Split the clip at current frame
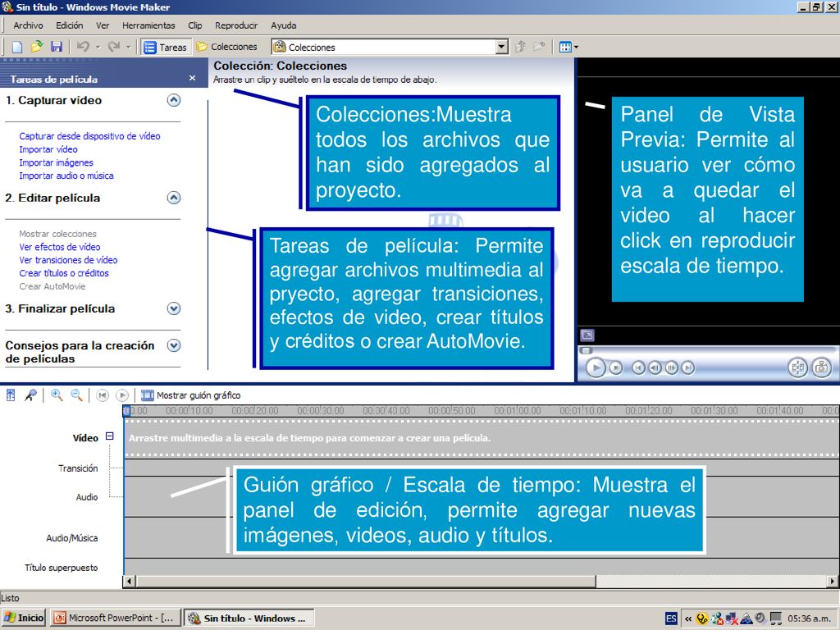Viewport: 840px width, 630px height. pos(797,368)
